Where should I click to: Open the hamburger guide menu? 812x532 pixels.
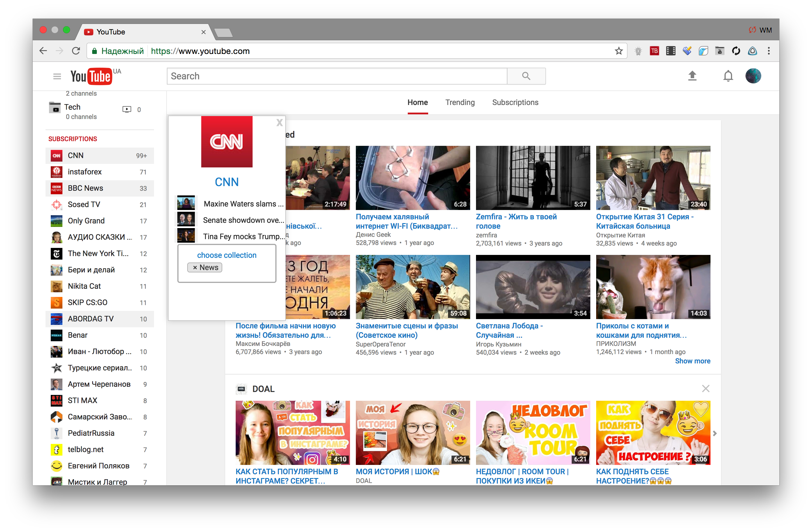click(57, 76)
